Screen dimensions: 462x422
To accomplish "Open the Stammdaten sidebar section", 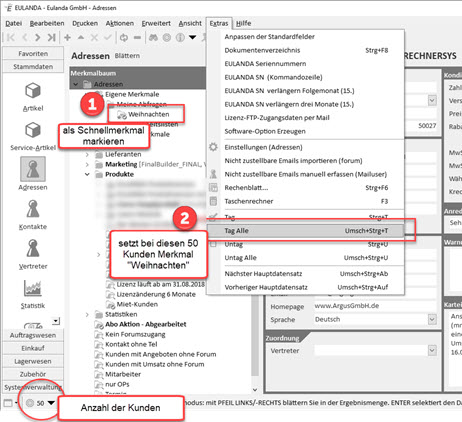I will (33, 66).
